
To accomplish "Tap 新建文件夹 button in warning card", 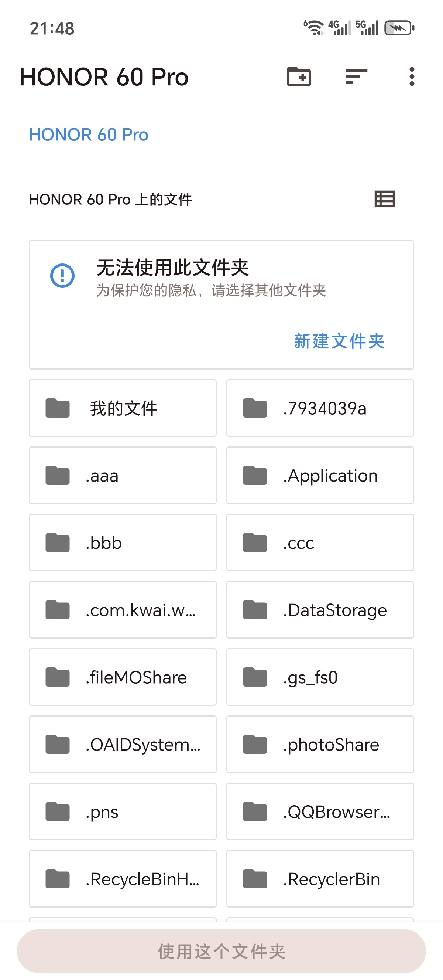I will click(x=339, y=341).
